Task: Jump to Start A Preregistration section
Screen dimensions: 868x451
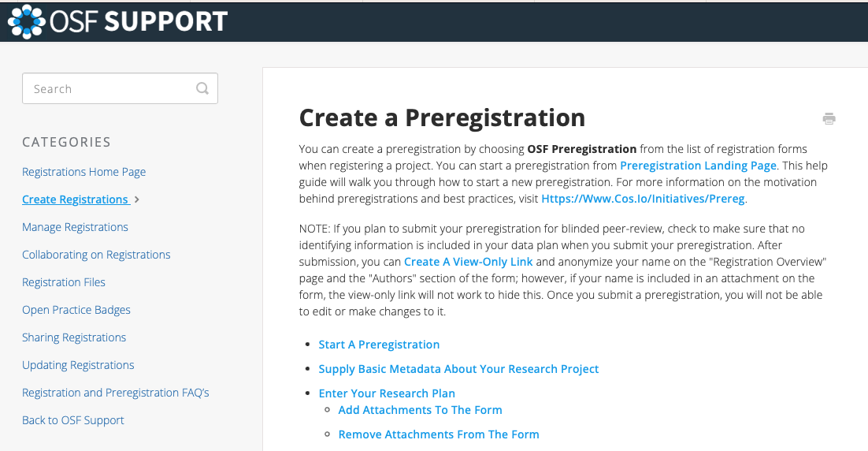Action: coord(379,345)
